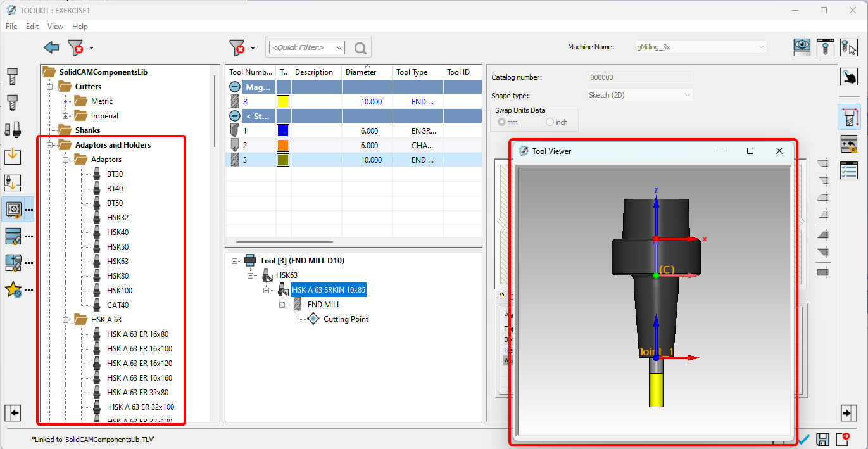Viewport: 868px width, 449px height.
Task: Expand the Metric folder
Action: 65,101
